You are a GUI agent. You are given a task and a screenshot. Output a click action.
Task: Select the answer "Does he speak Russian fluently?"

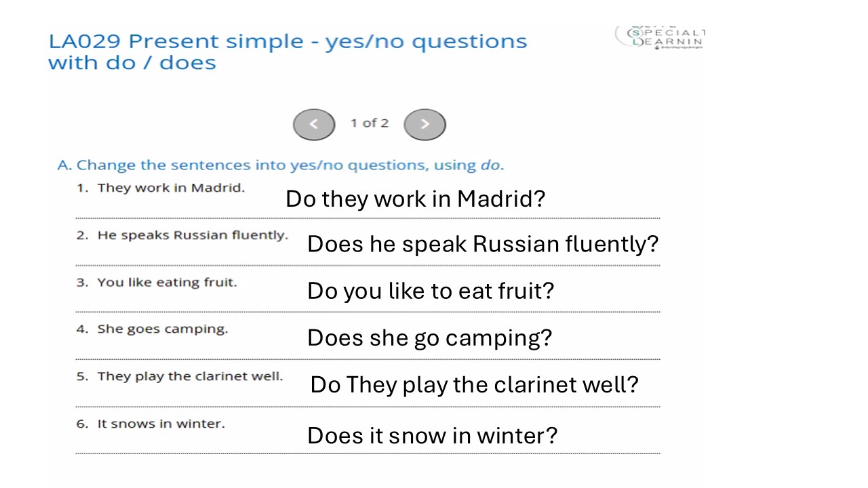[482, 244]
